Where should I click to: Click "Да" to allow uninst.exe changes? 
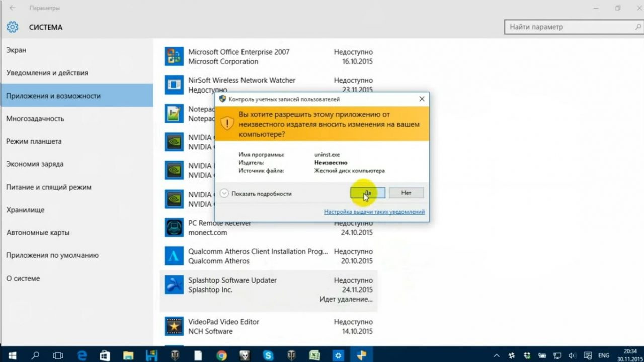367,192
